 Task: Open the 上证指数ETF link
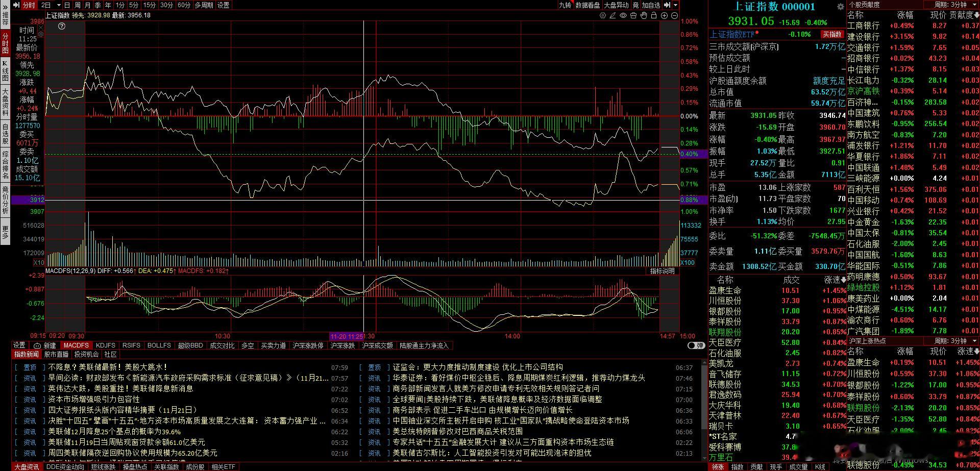pyautogui.click(x=732, y=34)
